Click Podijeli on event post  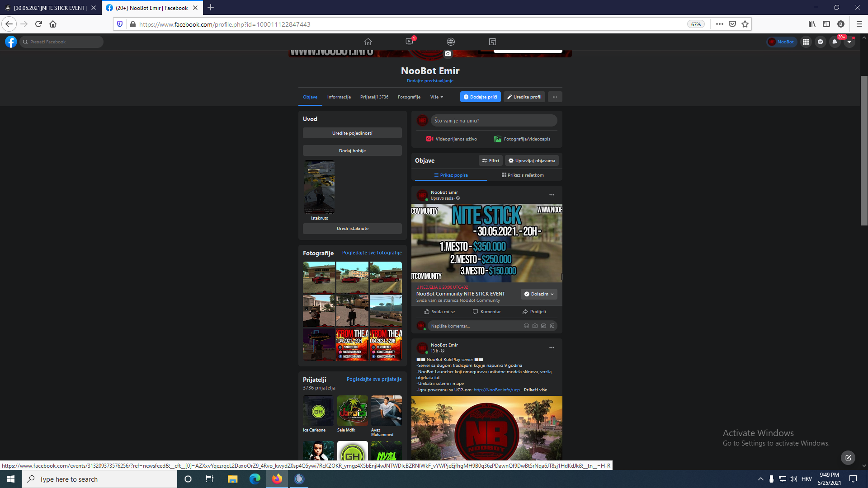pos(534,312)
